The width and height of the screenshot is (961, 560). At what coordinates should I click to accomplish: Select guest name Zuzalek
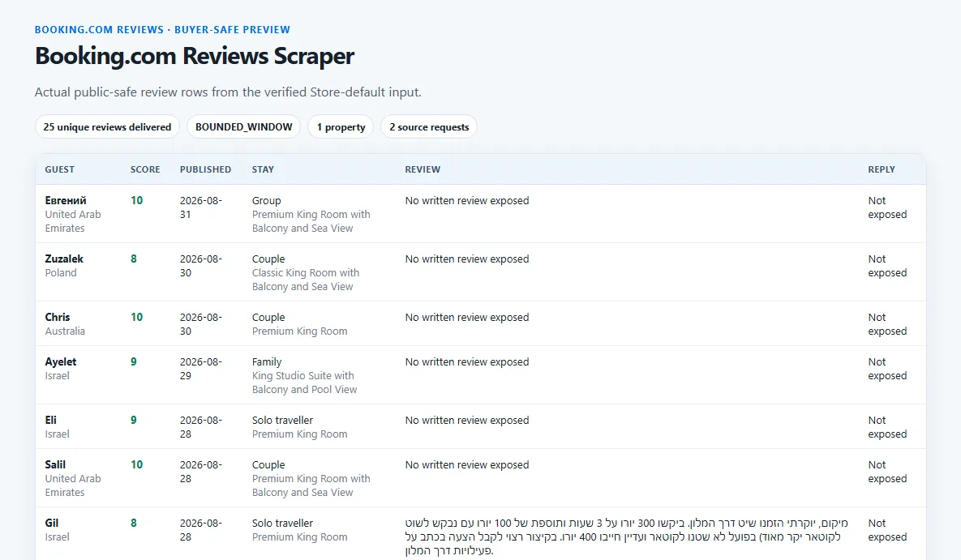click(x=64, y=259)
